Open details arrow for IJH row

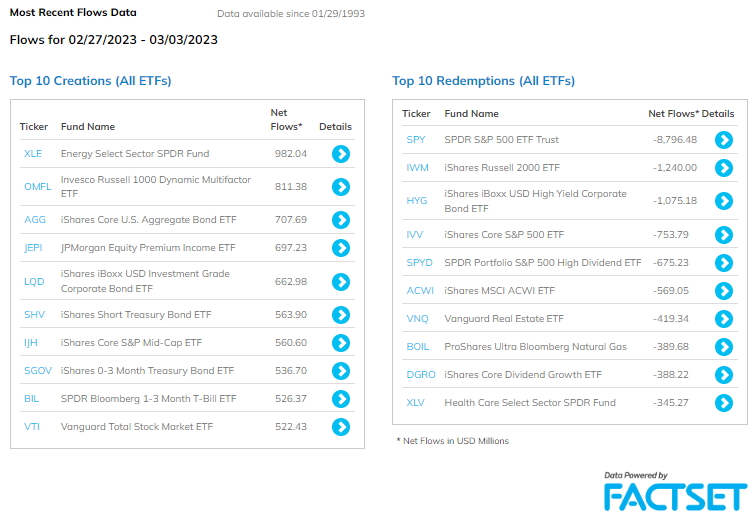(x=341, y=343)
